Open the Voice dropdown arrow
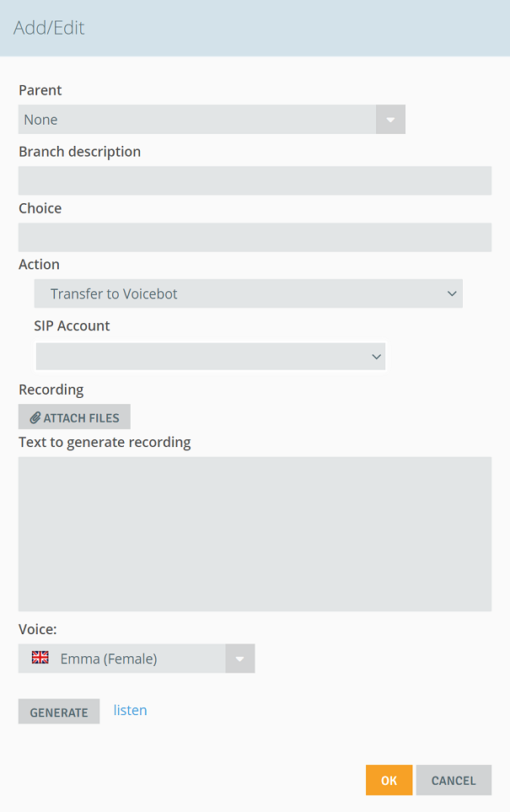Image resolution: width=510 pixels, height=812 pixels. pos(239,659)
